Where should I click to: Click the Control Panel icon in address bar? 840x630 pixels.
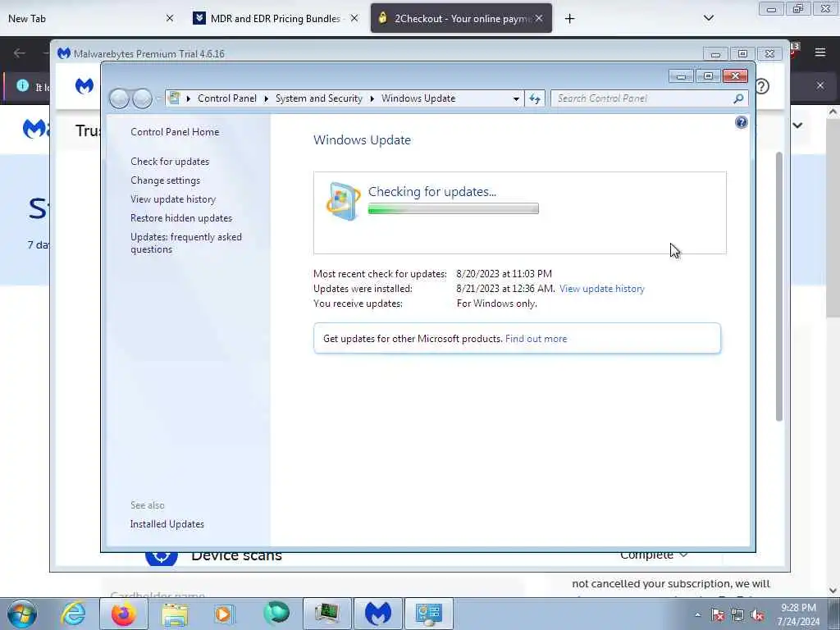point(174,98)
